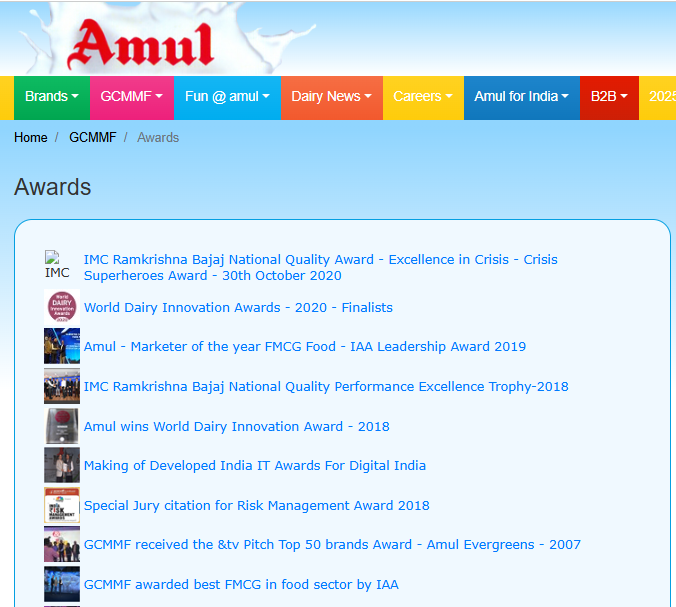676x607 pixels.
Task: Click World Dairy Innovation Awards 2020 thumbnail
Action: [x=61, y=307]
